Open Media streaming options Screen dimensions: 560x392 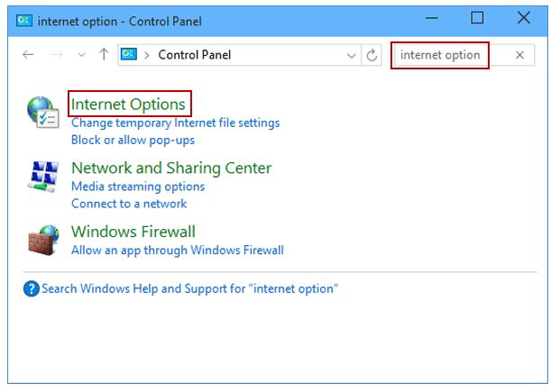(138, 187)
